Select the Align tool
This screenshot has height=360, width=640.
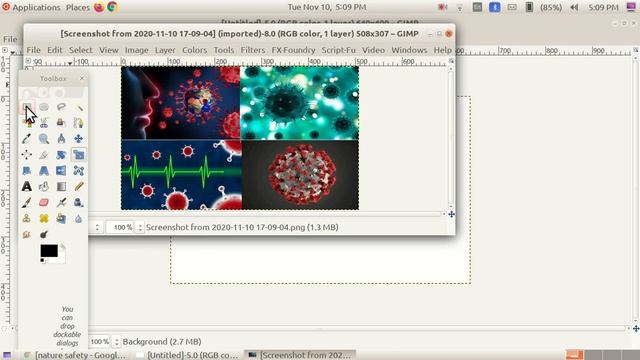click(27, 155)
